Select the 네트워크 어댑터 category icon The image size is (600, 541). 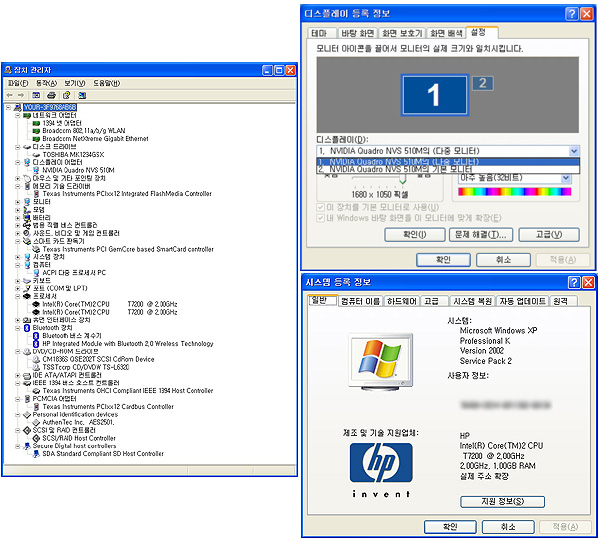tap(27, 115)
